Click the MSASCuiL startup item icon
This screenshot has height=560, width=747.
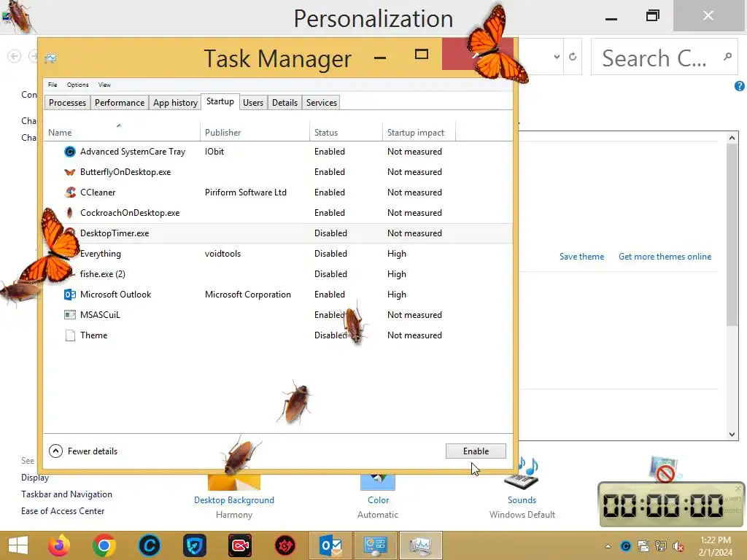pos(70,315)
